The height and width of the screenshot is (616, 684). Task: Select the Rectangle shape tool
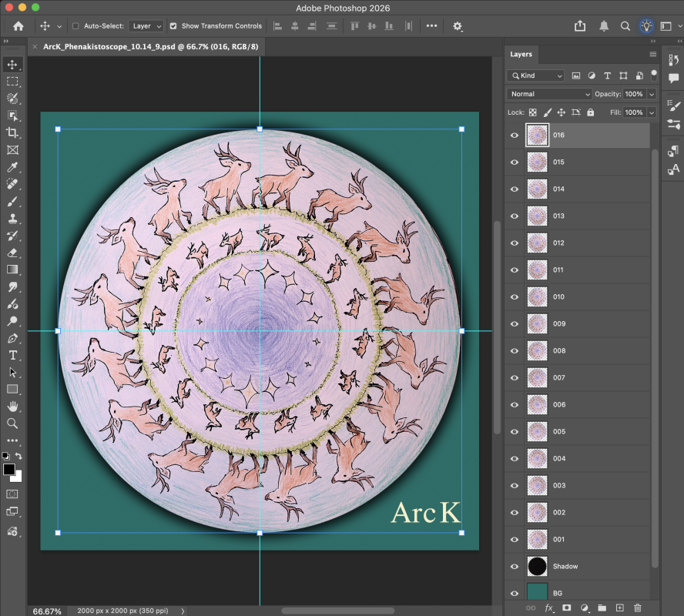point(12,390)
